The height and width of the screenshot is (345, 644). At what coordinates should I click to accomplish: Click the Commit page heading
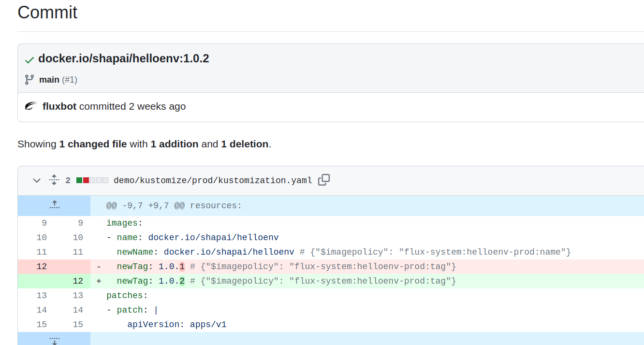pyautogui.click(x=47, y=12)
